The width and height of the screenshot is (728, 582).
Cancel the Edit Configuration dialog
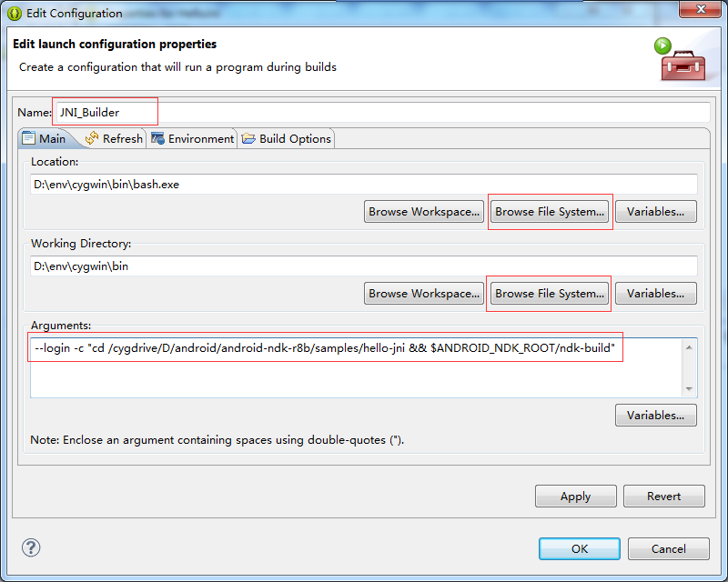click(x=669, y=548)
